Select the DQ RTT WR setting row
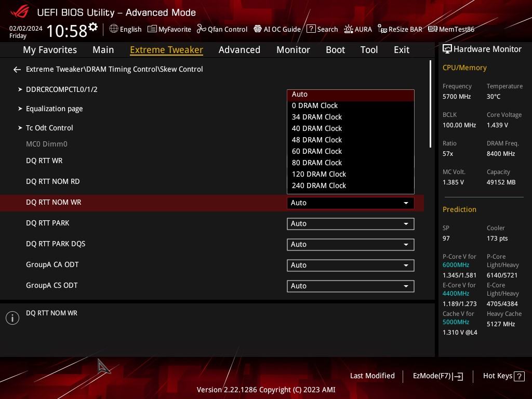Viewport: 532px width, 399px height. 212,161
